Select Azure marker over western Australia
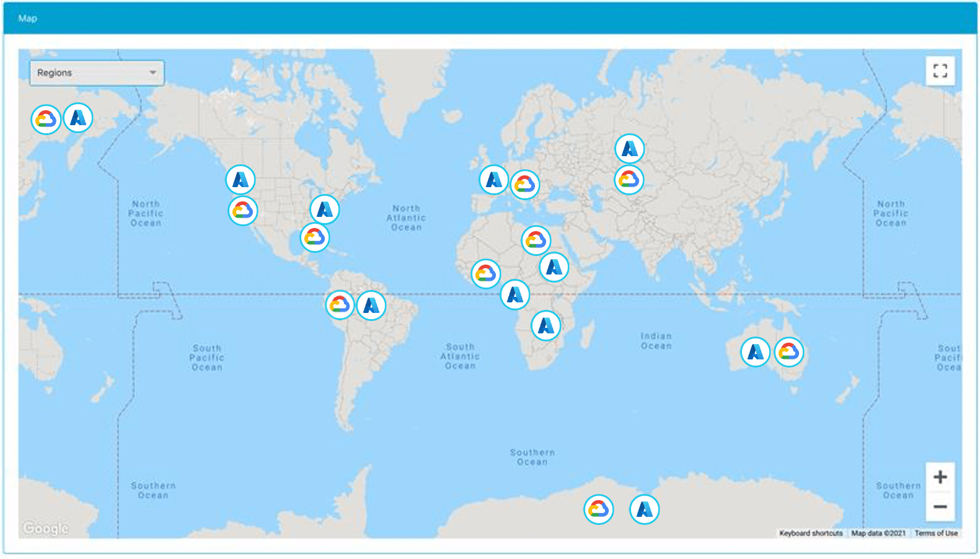The image size is (980, 559). [x=756, y=352]
